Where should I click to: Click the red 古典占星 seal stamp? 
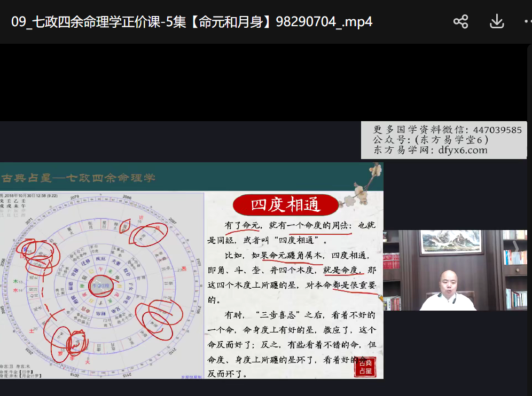tap(366, 368)
